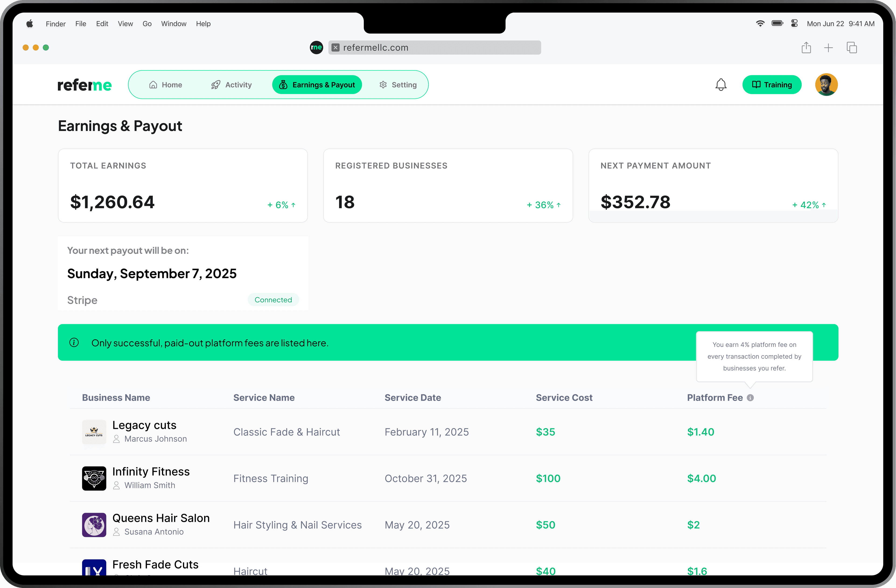Open the Window menu

[174, 23]
